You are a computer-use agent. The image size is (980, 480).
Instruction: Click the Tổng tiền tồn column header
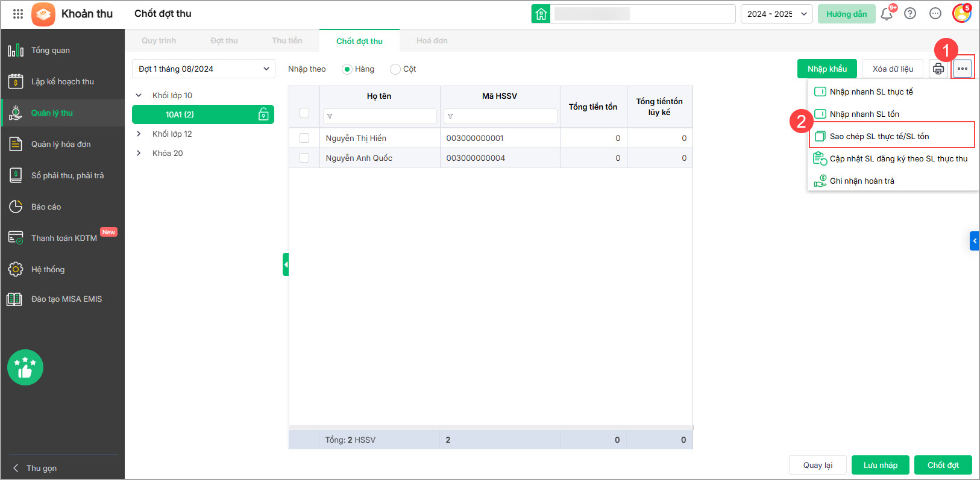tap(593, 107)
